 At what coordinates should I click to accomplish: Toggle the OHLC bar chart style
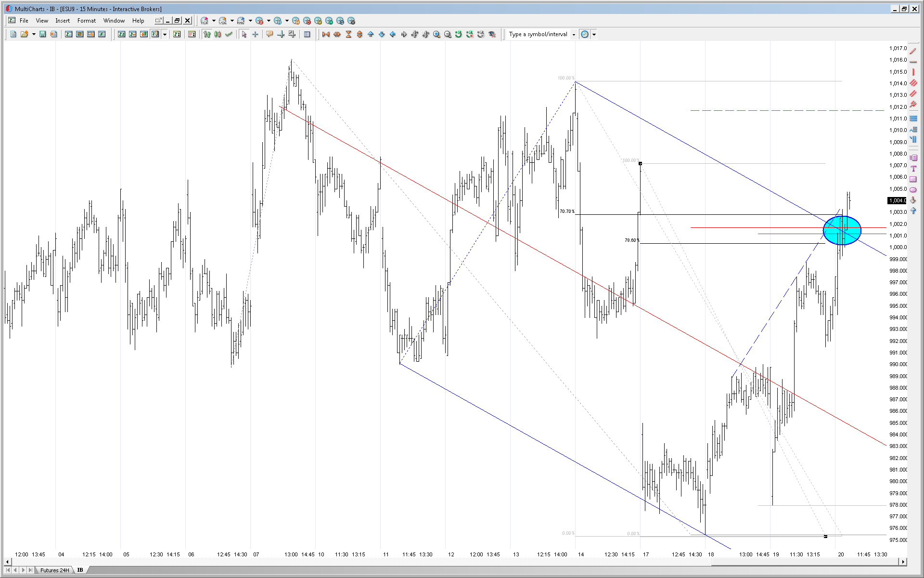pos(207,34)
